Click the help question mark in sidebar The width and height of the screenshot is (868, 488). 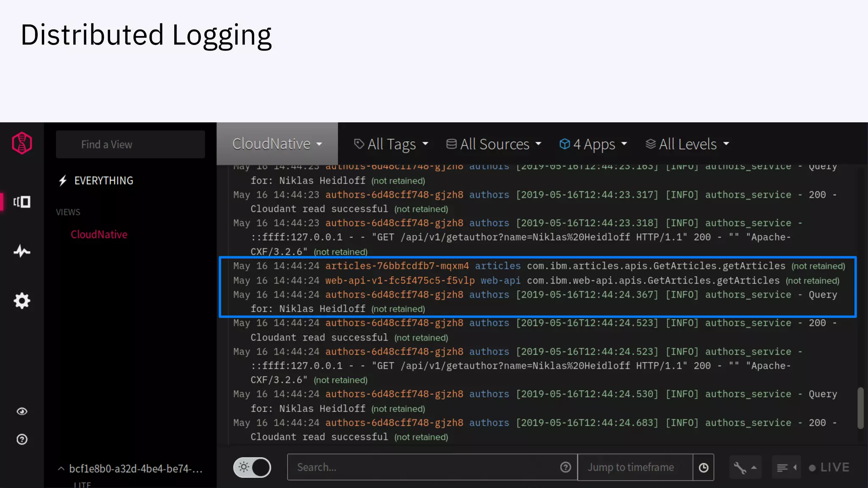(22, 439)
